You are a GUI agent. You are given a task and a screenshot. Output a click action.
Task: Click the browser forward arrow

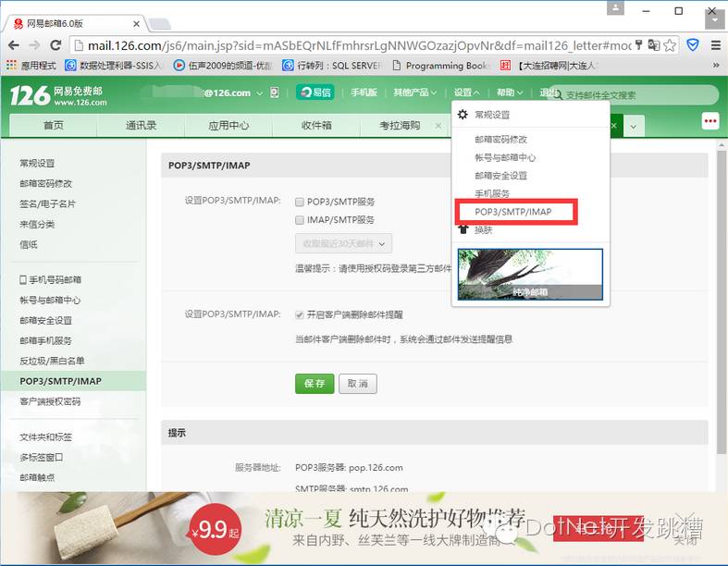[x=34, y=45]
